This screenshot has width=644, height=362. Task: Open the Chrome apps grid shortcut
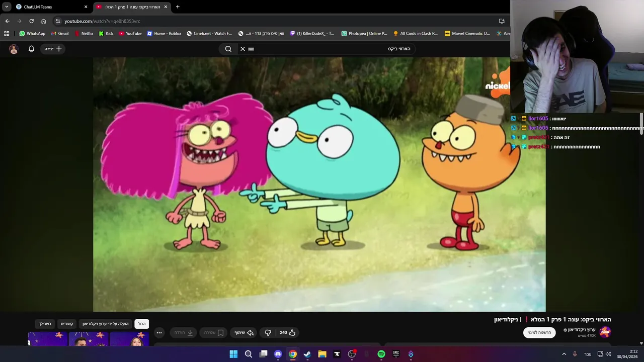[7, 34]
